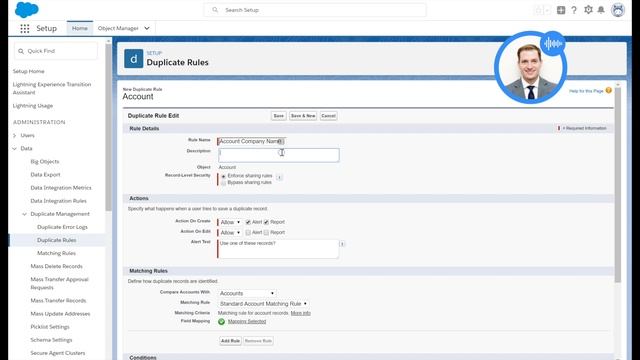Image resolution: width=640 pixels, height=360 pixels.
Task: Open the Help for this Page link
Action: pyautogui.click(x=586, y=91)
